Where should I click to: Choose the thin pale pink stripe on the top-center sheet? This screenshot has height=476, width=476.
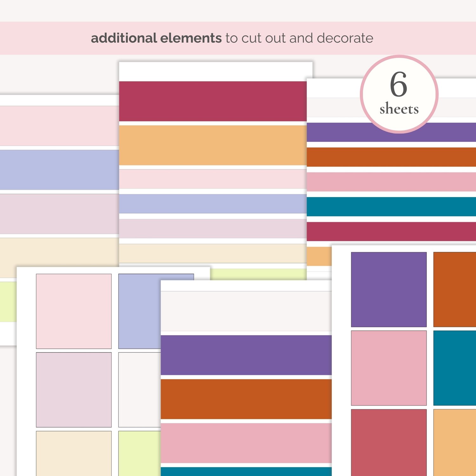coord(213,179)
